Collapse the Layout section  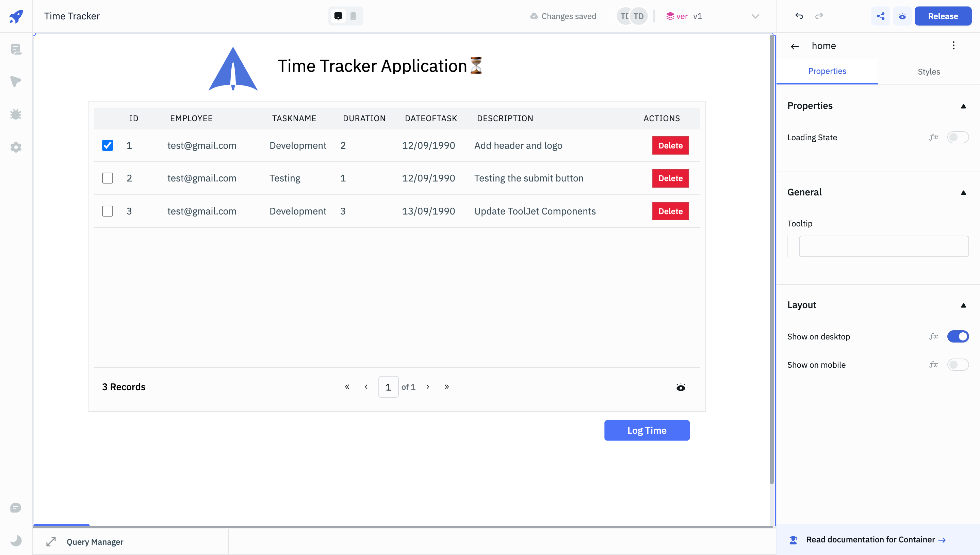(x=963, y=305)
